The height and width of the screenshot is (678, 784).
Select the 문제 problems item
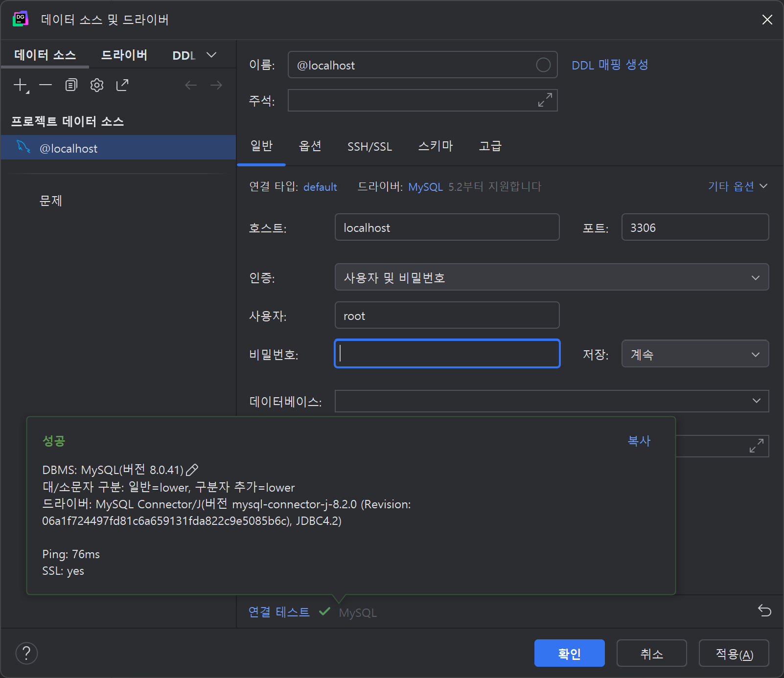pyautogui.click(x=51, y=201)
